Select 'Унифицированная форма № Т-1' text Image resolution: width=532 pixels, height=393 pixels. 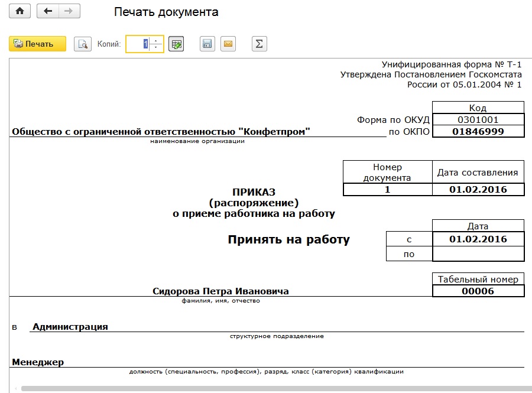[x=452, y=64]
